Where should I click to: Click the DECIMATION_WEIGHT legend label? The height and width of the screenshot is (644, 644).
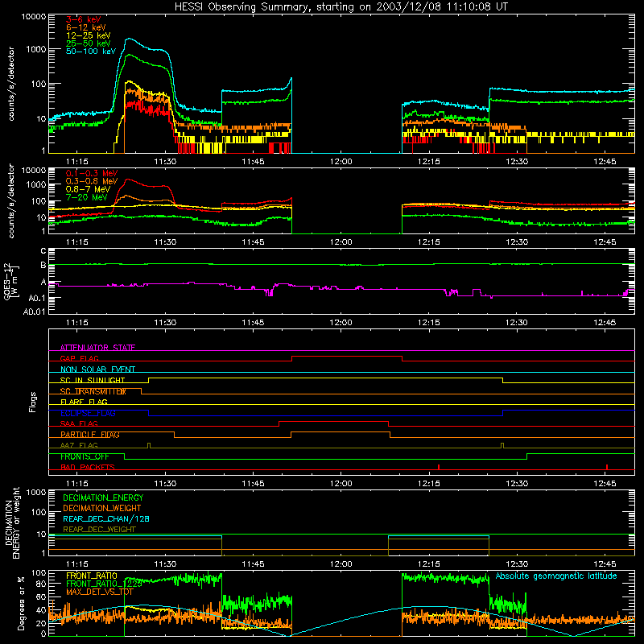point(102,508)
